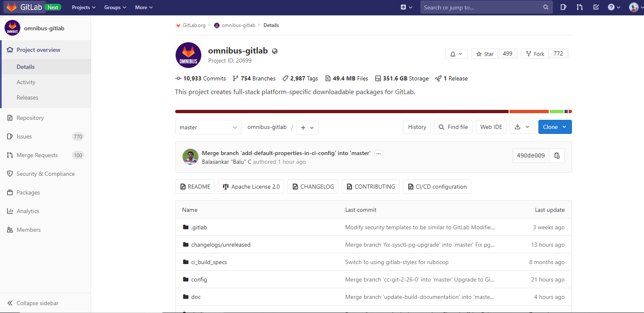Click the GitLab fox logo
The height and width of the screenshot is (313, 644).
point(12,7)
